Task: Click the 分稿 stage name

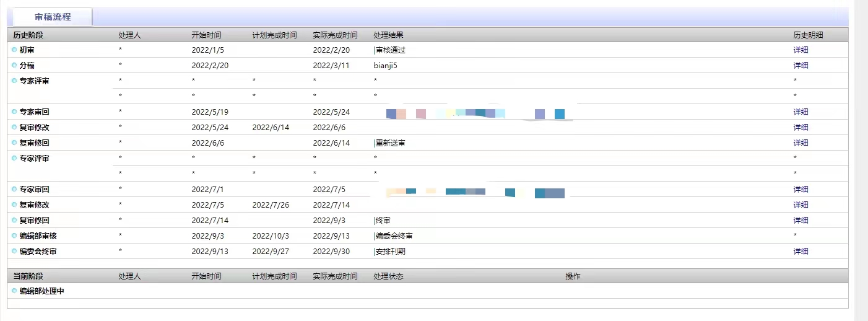Action: coord(27,66)
